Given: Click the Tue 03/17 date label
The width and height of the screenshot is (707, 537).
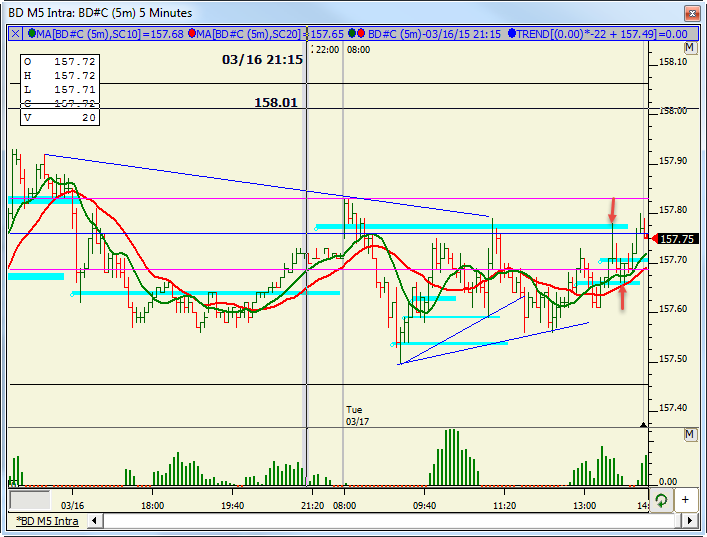Looking at the screenshot, I should point(357,415).
